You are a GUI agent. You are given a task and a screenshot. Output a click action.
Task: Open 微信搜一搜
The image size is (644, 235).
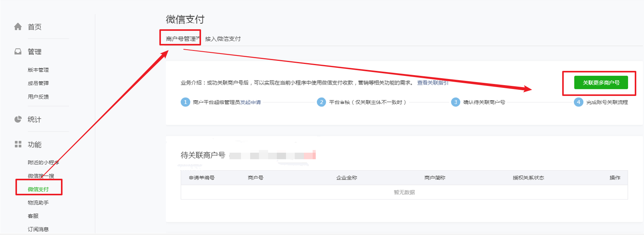[x=41, y=176]
